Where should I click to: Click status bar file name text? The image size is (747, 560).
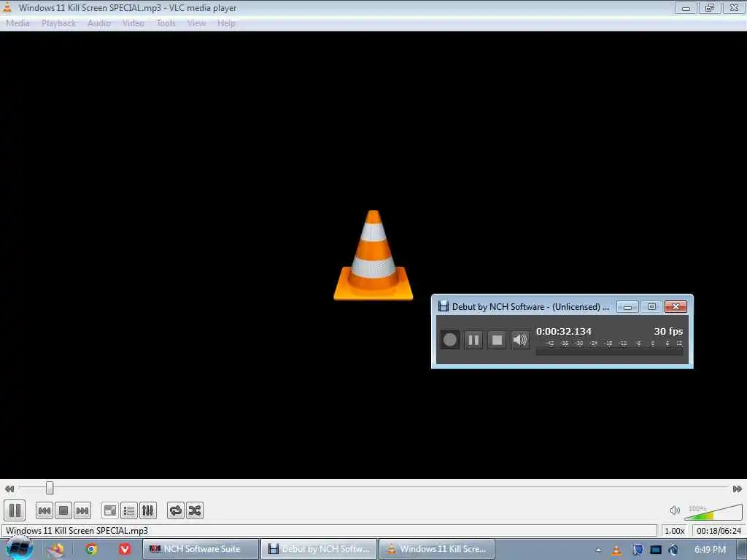[77, 531]
